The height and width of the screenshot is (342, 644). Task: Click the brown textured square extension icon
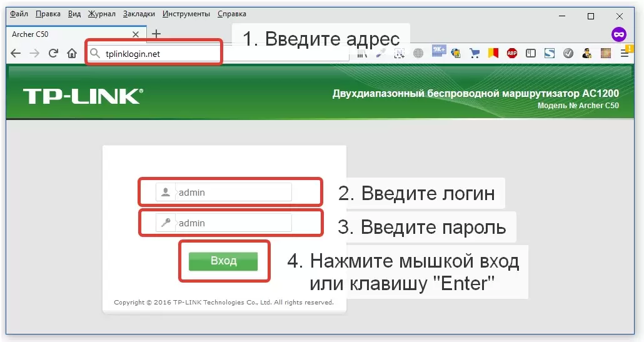[x=606, y=53]
